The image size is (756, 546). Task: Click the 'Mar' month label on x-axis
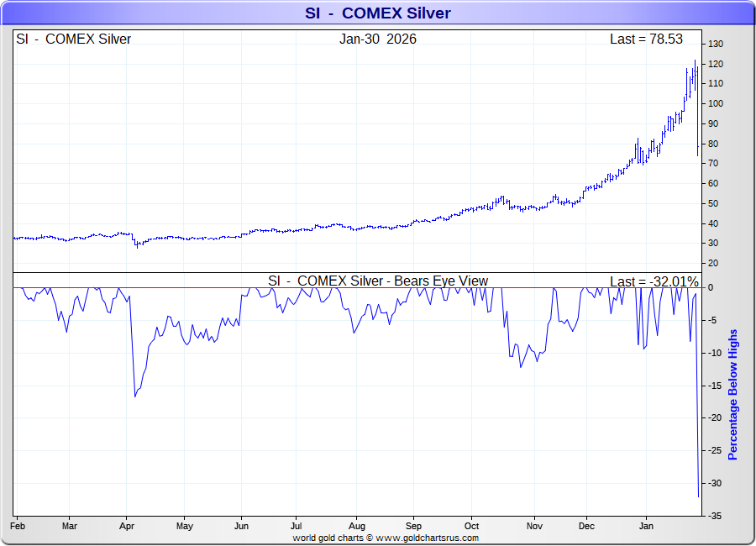pyautogui.click(x=70, y=526)
